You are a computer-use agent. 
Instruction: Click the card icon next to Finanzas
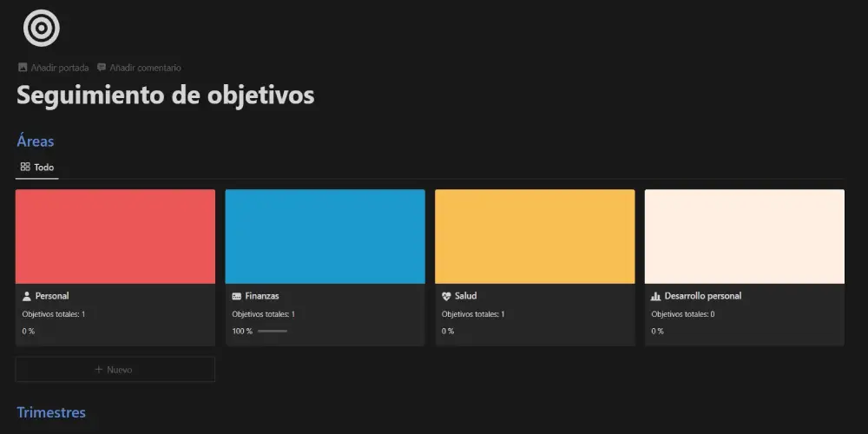[237, 296]
